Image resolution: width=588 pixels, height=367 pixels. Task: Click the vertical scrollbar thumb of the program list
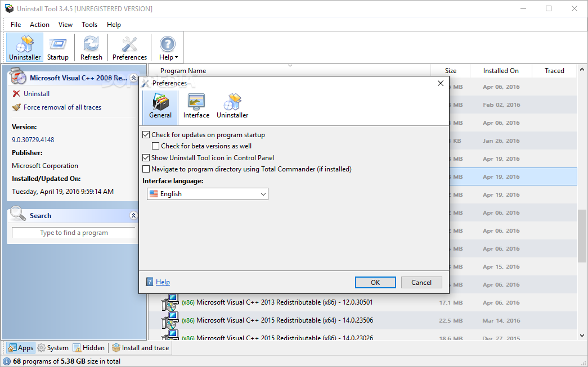point(582,235)
